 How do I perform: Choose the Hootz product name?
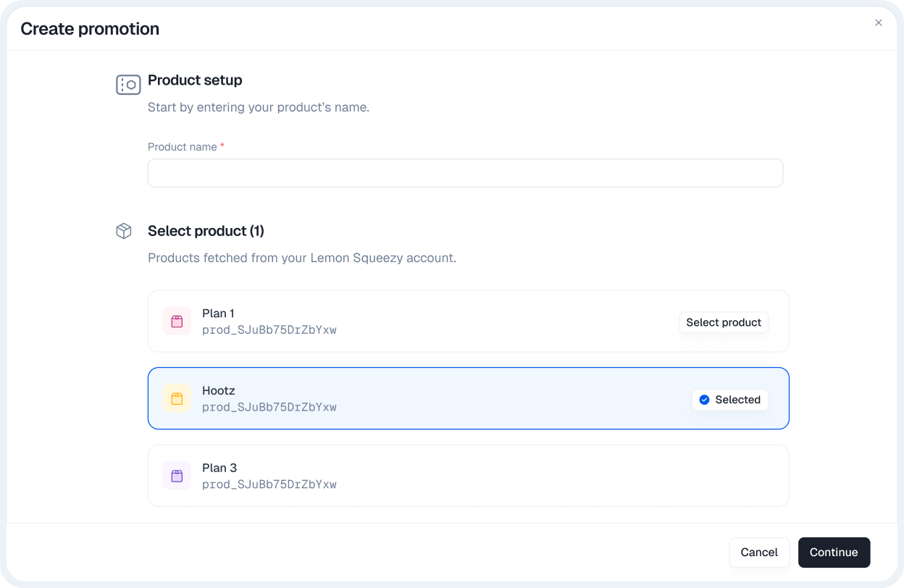tap(219, 391)
